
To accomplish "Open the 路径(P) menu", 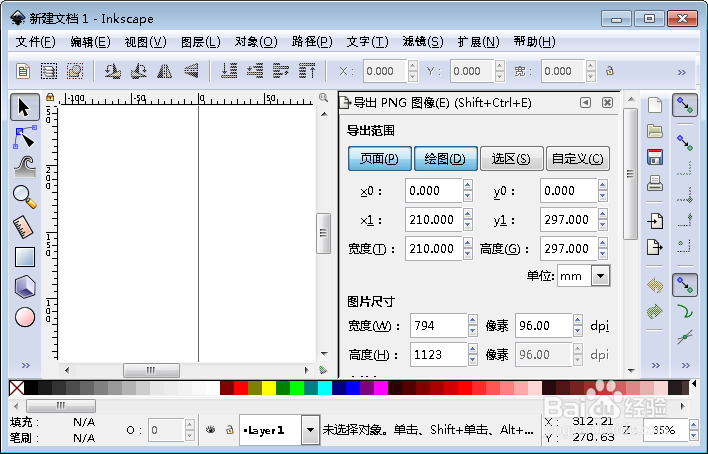I will (312, 42).
